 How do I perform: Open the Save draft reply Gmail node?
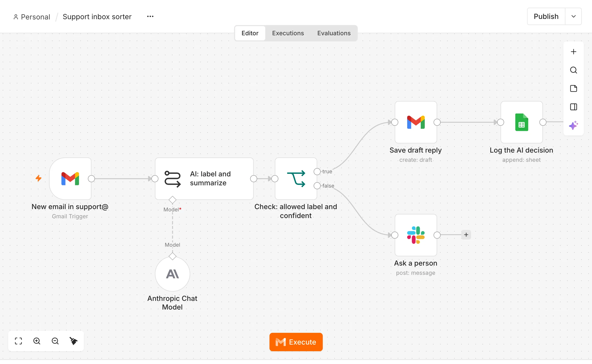click(416, 122)
